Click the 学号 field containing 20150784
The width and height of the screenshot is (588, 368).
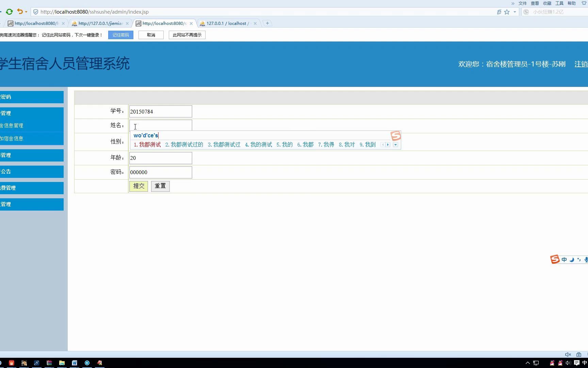click(x=161, y=112)
